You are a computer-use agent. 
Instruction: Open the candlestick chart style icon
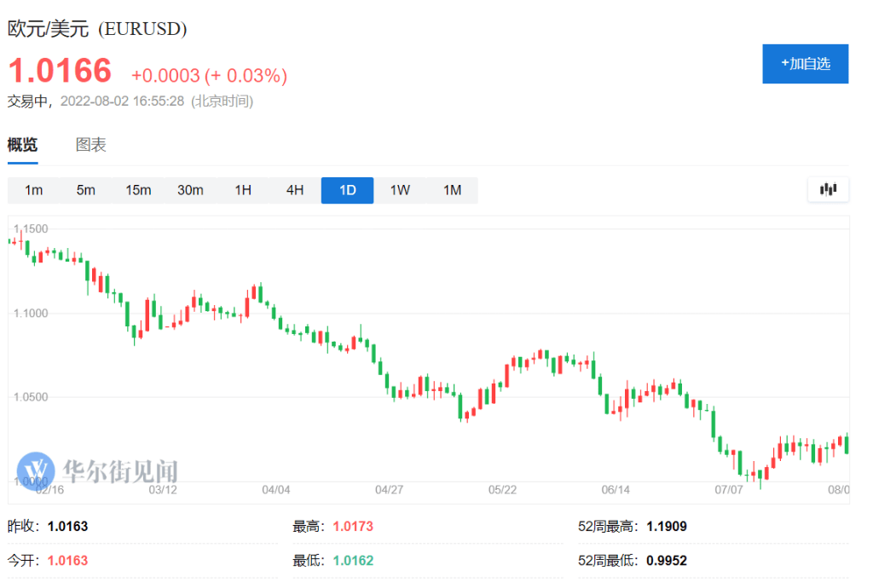[827, 190]
